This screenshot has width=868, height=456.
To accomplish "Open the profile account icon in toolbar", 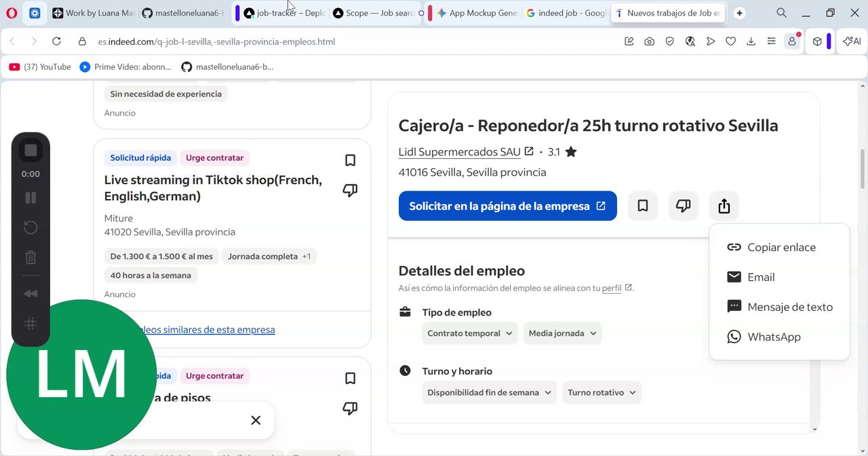I will (792, 41).
